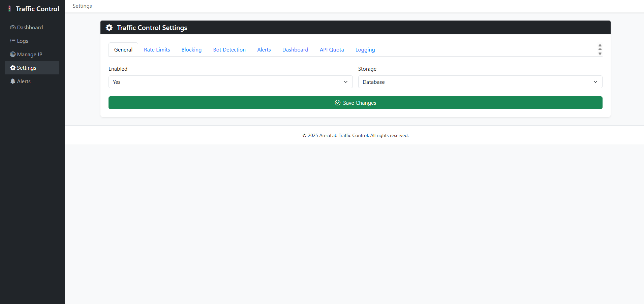
Task: Click the tab bar scroll handle arrows
Action: coord(600,49)
